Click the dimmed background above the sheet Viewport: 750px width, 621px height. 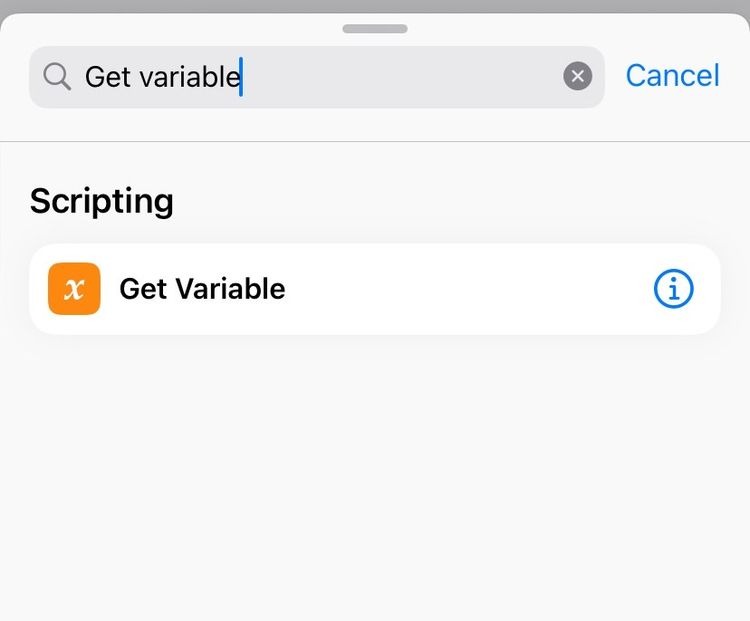click(375, 6)
